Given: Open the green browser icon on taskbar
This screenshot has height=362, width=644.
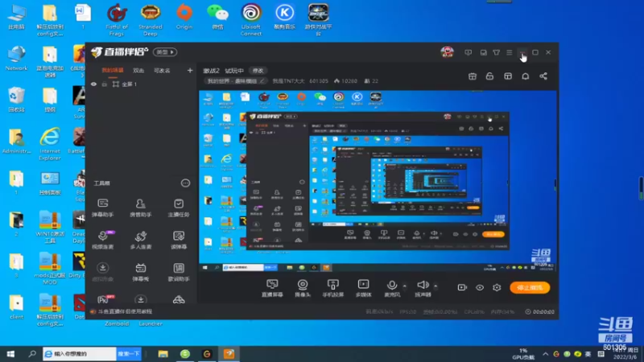Looking at the screenshot, I should point(185,354).
